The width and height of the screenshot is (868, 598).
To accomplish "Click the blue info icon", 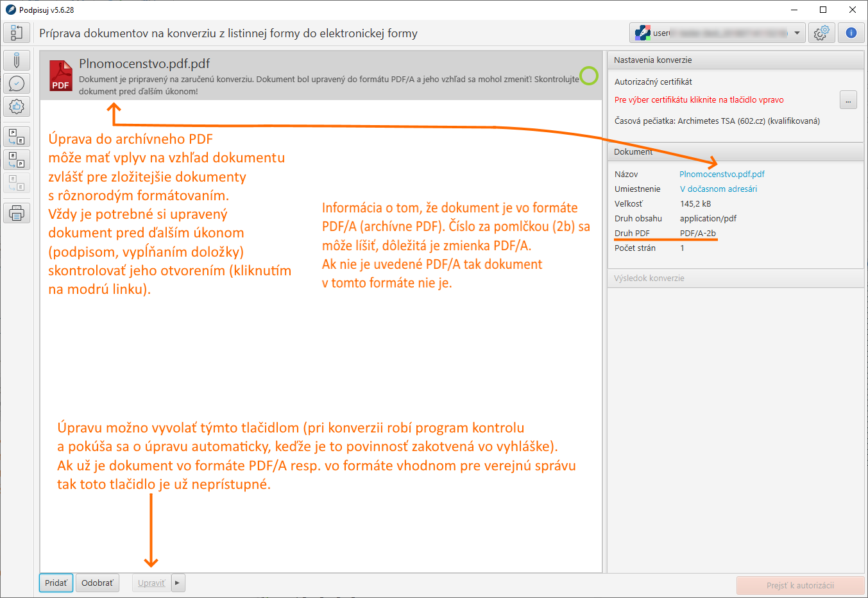I will pyautogui.click(x=851, y=33).
